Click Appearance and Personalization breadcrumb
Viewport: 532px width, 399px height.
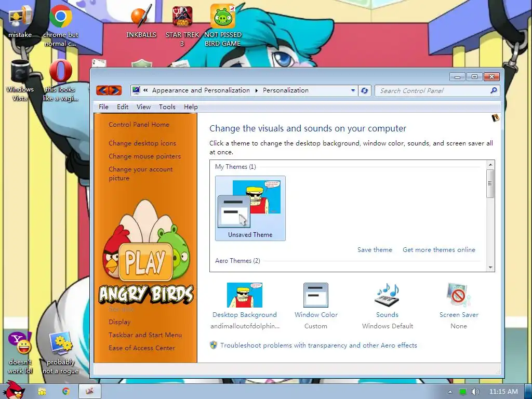tap(201, 90)
